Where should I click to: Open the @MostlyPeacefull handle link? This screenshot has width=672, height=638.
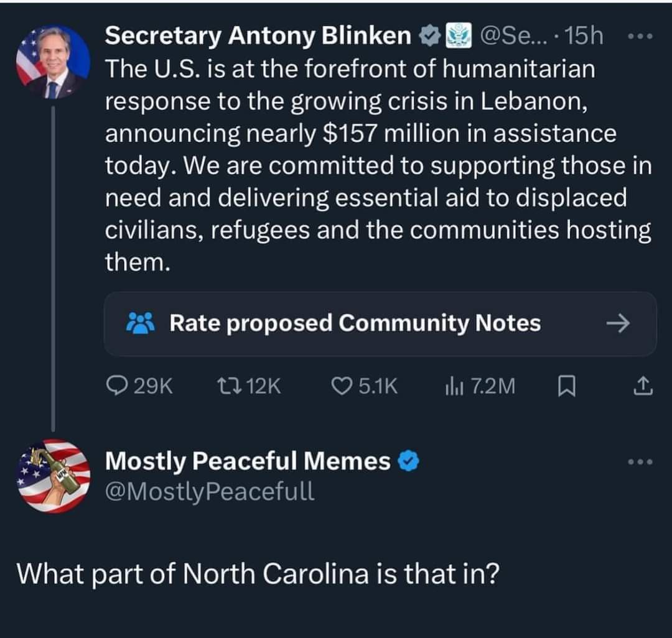tap(210, 492)
